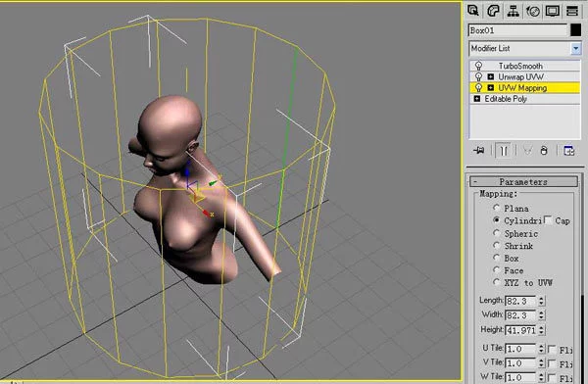The image size is (588, 384).
Task: Open the Utilities command panel tab
Action: pos(572,11)
